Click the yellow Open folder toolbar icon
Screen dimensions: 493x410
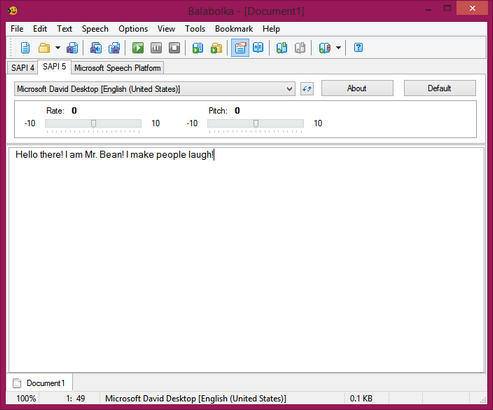(x=44, y=48)
